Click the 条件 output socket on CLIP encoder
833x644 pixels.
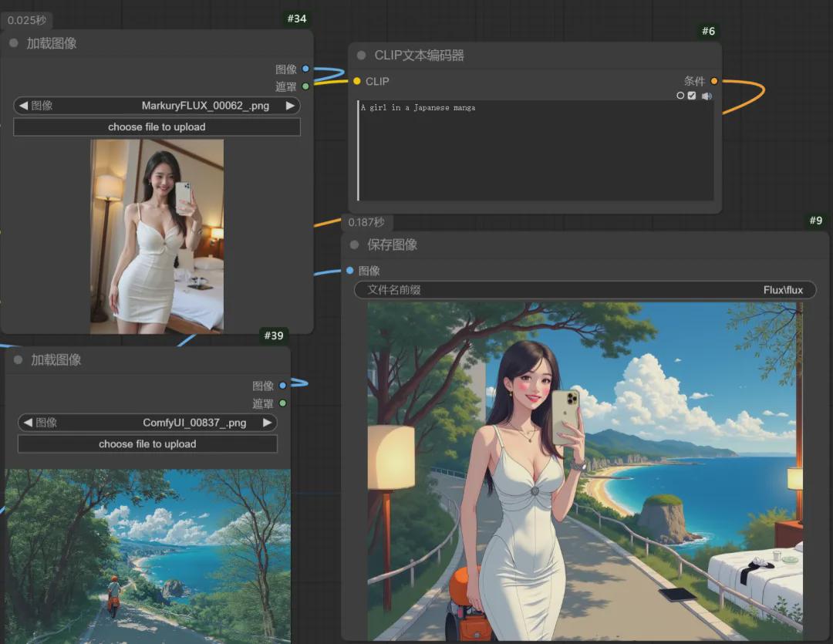(714, 80)
